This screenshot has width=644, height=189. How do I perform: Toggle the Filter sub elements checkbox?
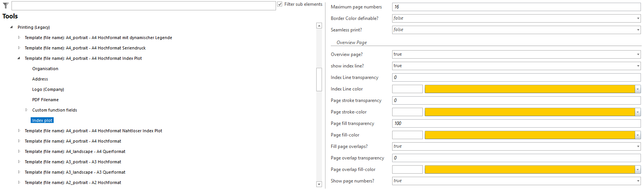click(x=280, y=4)
